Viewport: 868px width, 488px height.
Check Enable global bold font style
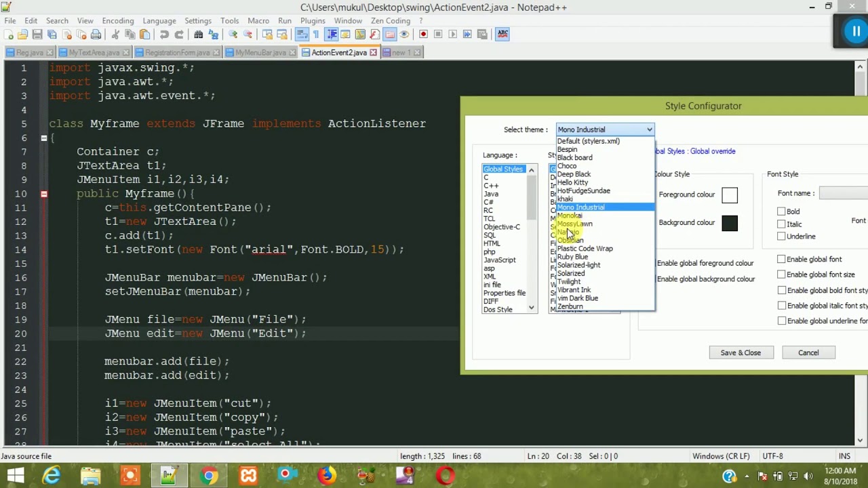(x=781, y=290)
